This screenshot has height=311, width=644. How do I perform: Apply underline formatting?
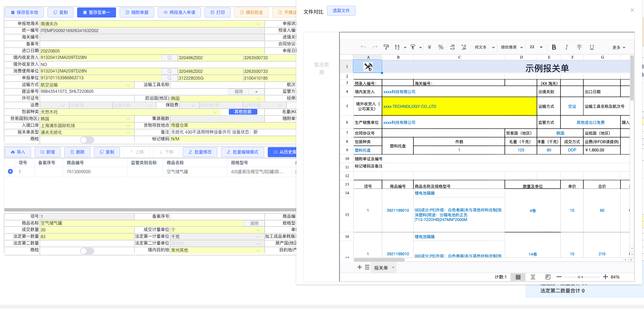click(x=592, y=47)
